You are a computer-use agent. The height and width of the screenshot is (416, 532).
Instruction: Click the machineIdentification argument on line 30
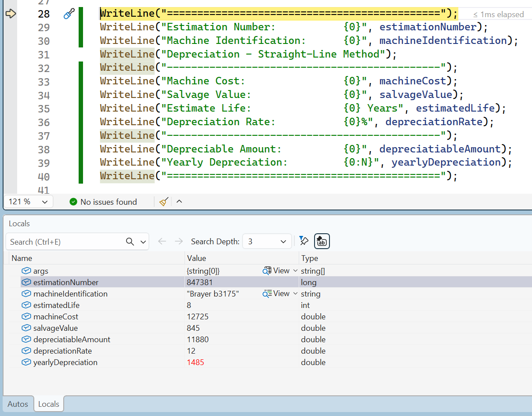point(443,40)
